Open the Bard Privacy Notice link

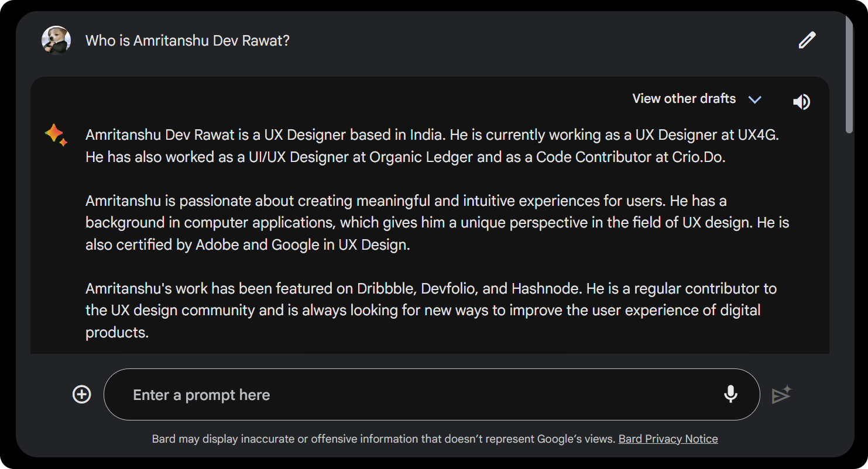(x=668, y=439)
